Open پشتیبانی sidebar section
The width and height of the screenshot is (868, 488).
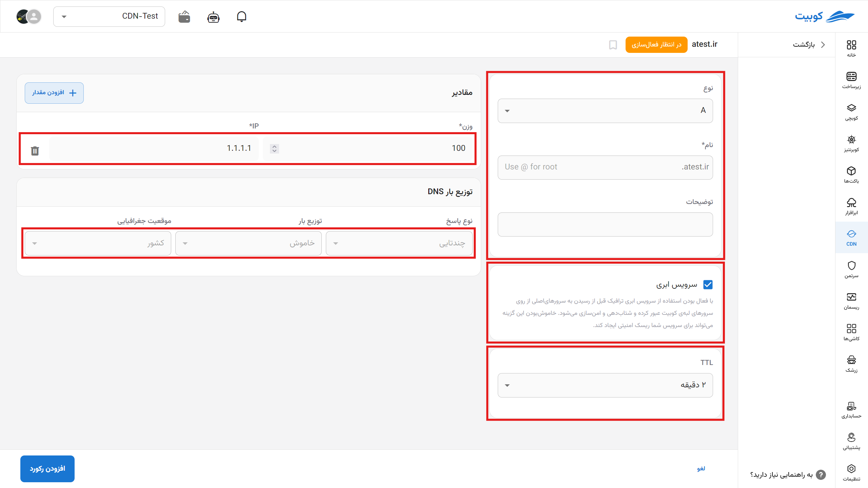tap(851, 441)
